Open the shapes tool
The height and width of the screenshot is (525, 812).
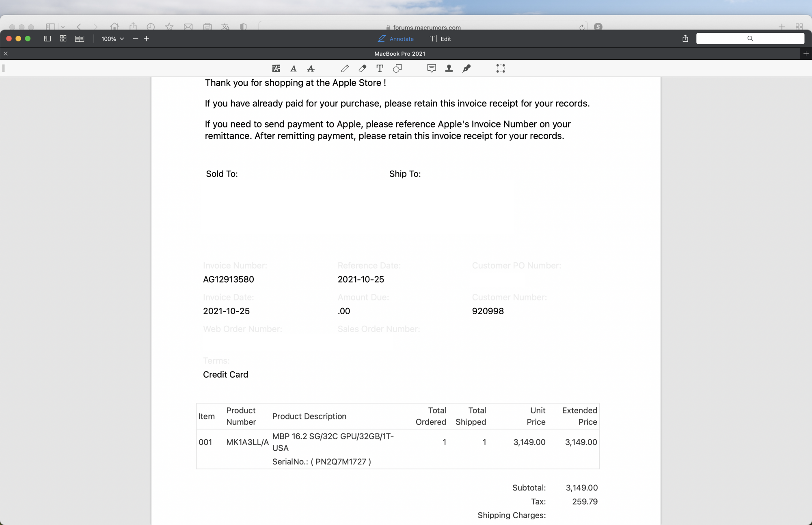397,69
